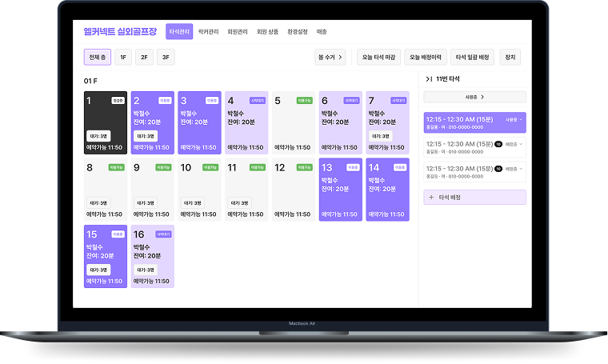Click the black 10 badge on second reservation
This screenshot has width=608, height=364.
click(x=498, y=145)
